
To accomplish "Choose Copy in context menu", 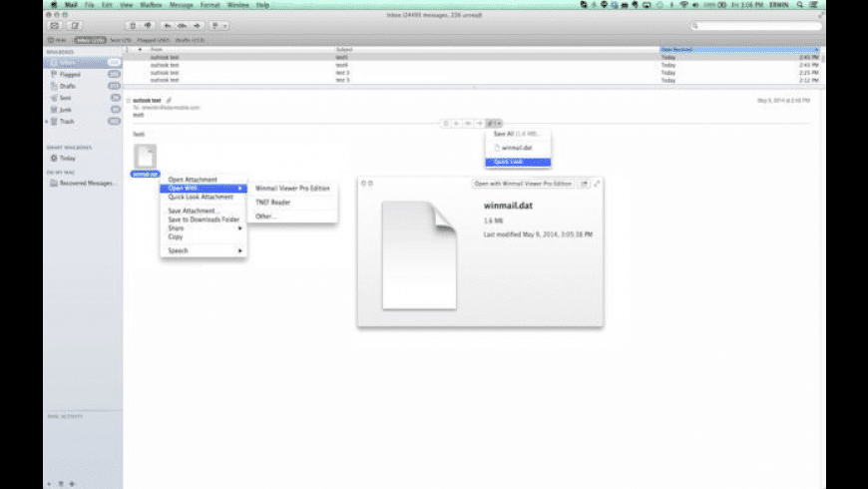I will point(204,237).
